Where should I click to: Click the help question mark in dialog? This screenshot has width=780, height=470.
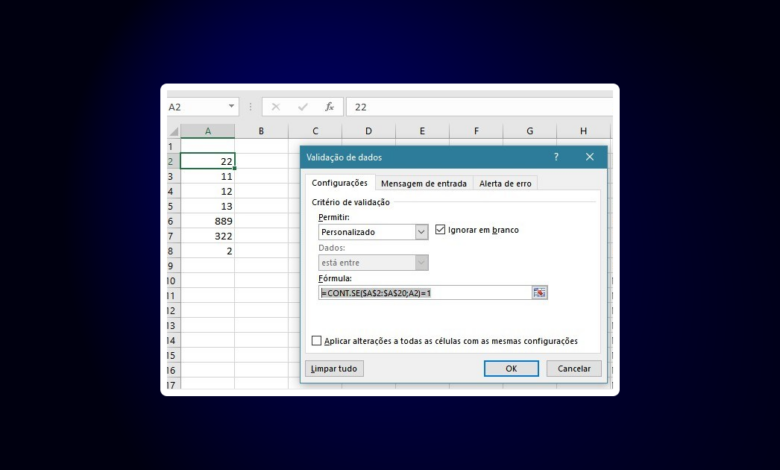(556, 157)
